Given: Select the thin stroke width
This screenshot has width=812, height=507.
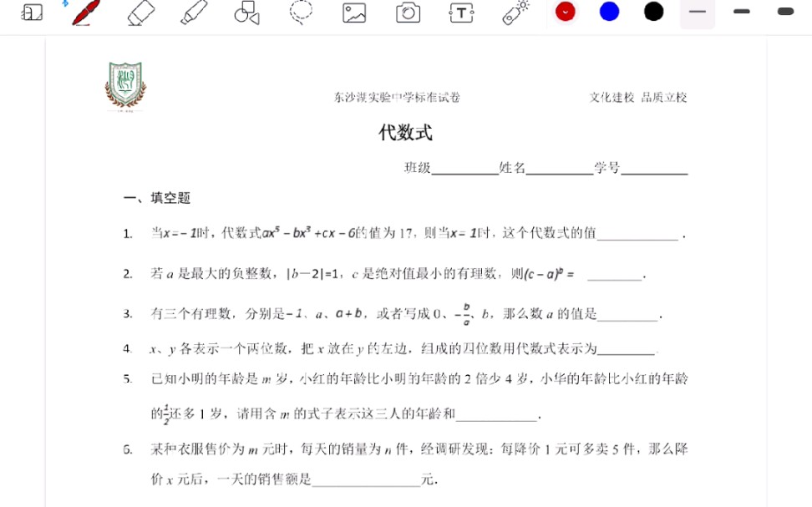Looking at the screenshot, I should coord(698,13).
